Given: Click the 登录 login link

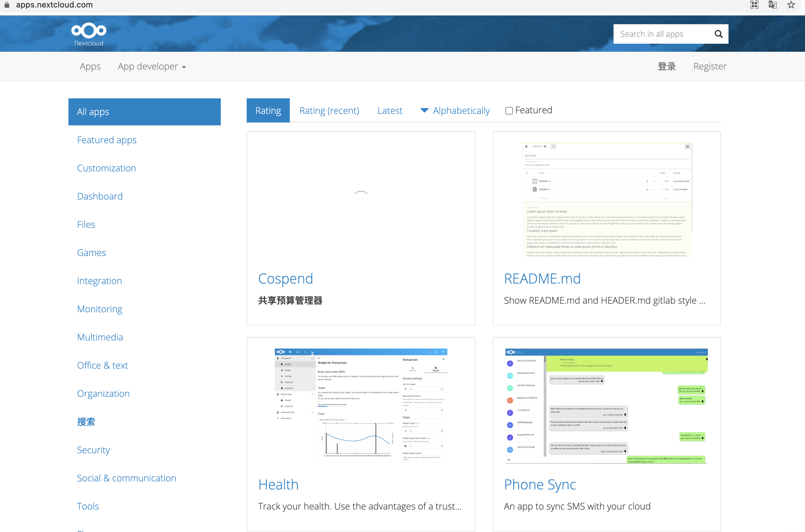Looking at the screenshot, I should [x=667, y=66].
